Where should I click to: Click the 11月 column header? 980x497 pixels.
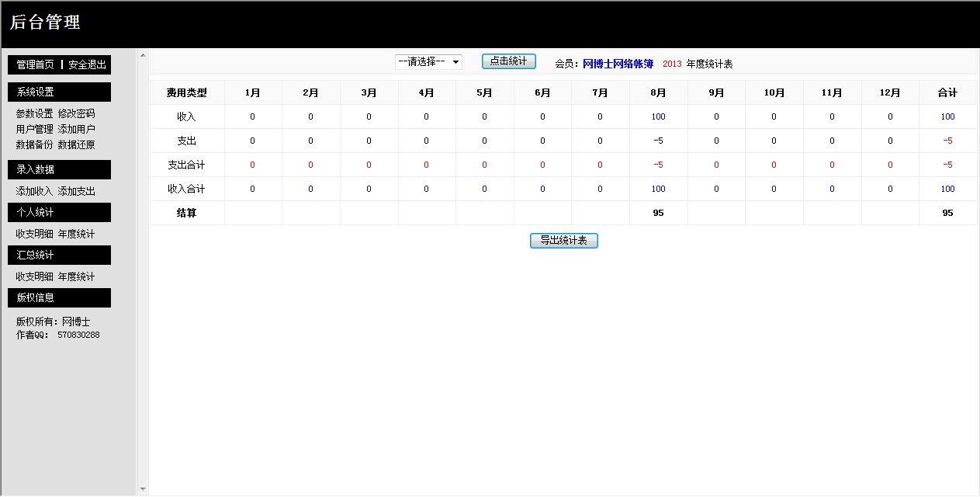[x=832, y=92]
